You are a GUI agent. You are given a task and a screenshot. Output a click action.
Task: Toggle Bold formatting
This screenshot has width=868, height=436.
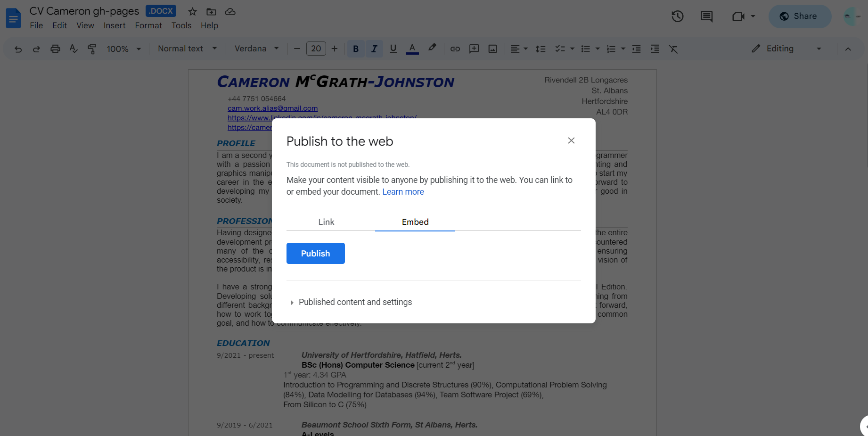pos(356,49)
